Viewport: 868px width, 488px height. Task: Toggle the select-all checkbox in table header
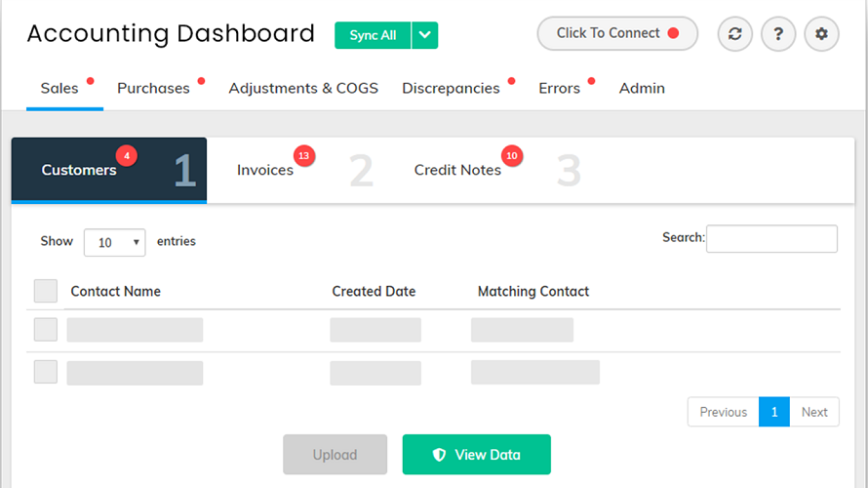(46, 291)
